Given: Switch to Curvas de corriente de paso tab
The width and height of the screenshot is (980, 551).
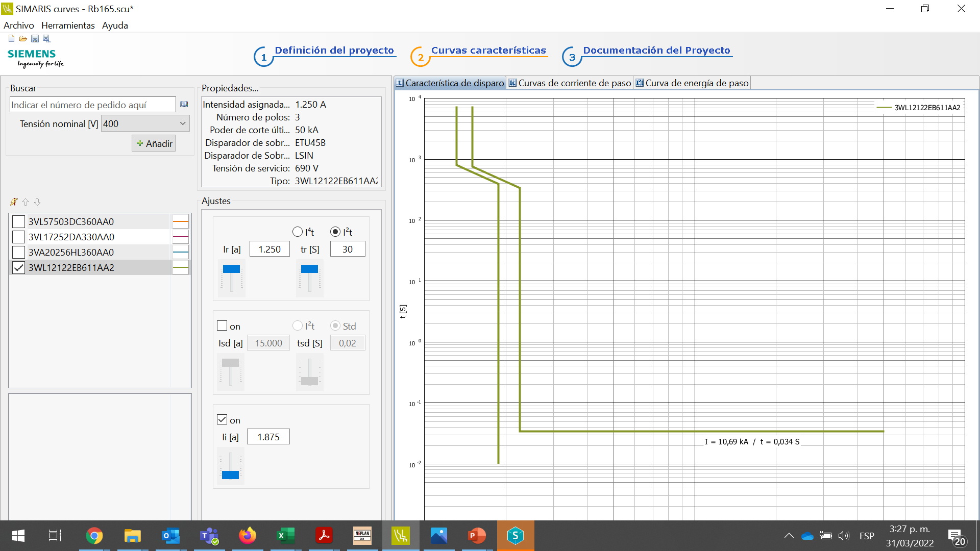Looking at the screenshot, I should pyautogui.click(x=570, y=83).
